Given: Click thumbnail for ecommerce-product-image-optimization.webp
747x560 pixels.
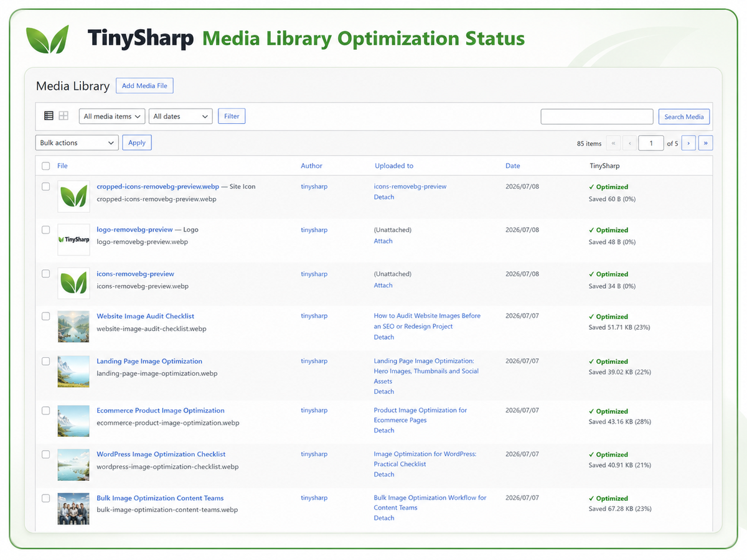Looking at the screenshot, I should (x=73, y=421).
